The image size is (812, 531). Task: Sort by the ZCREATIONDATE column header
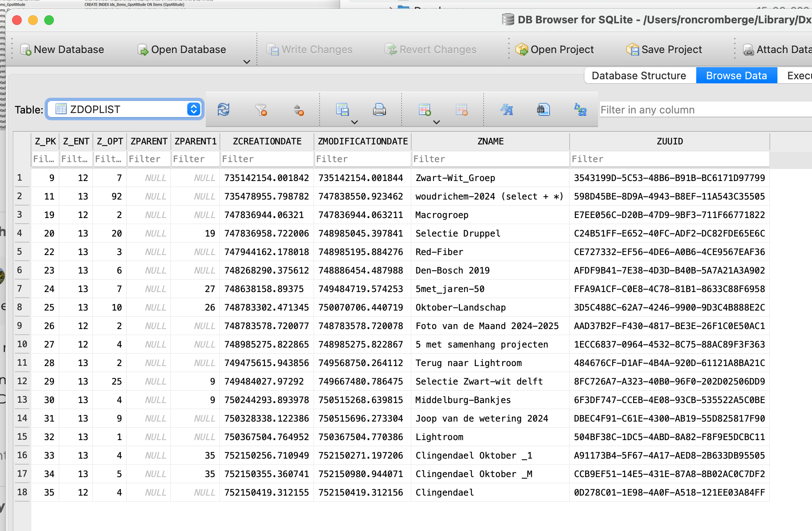267,141
